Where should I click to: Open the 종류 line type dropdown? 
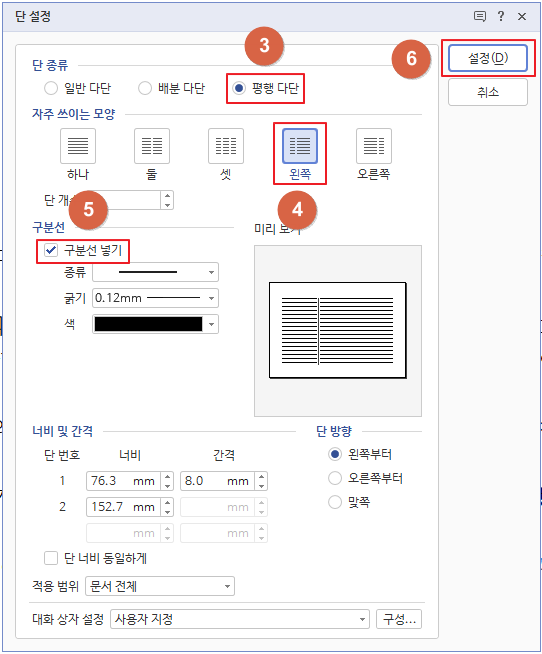[x=155, y=272]
